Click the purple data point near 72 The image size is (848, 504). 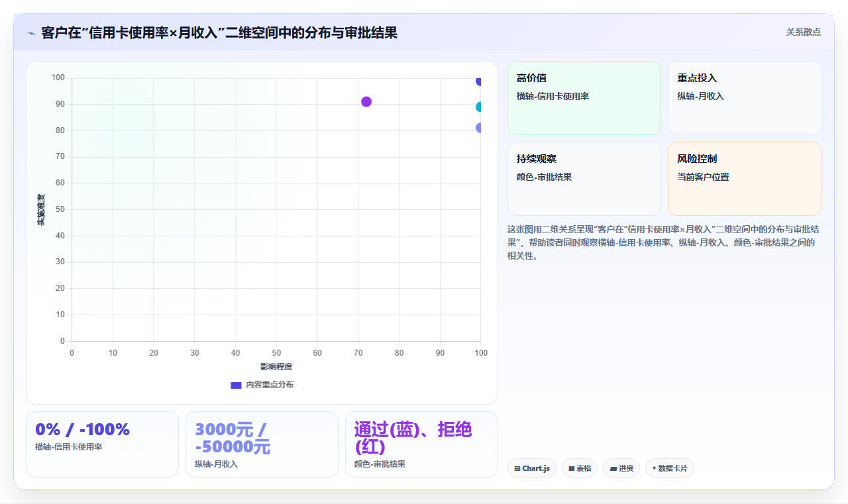tap(366, 101)
